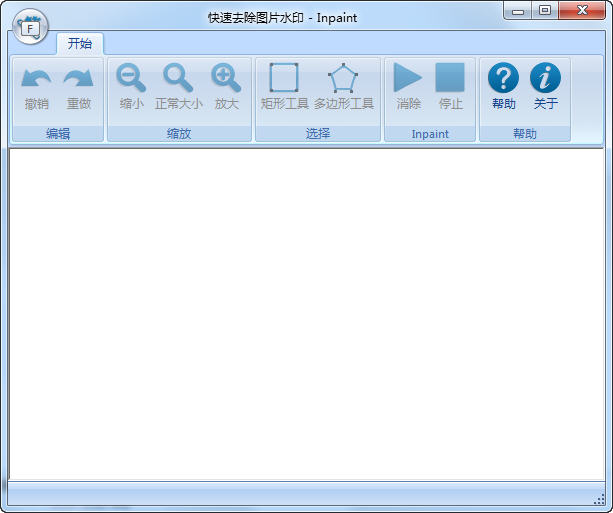613x513 pixels.
Task: Click the empty white image canvas
Action: click(307, 314)
